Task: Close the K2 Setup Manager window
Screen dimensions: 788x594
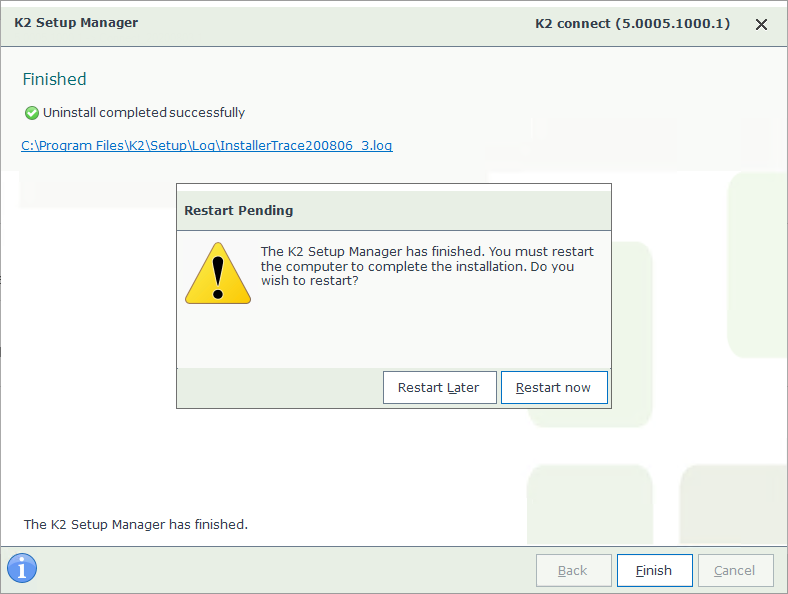Action: click(x=761, y=24)
